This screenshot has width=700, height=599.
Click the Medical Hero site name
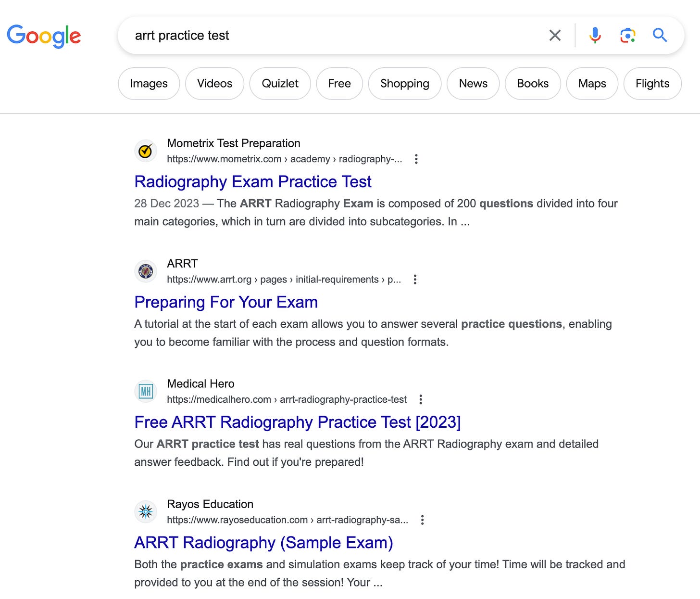pos(200,384)
